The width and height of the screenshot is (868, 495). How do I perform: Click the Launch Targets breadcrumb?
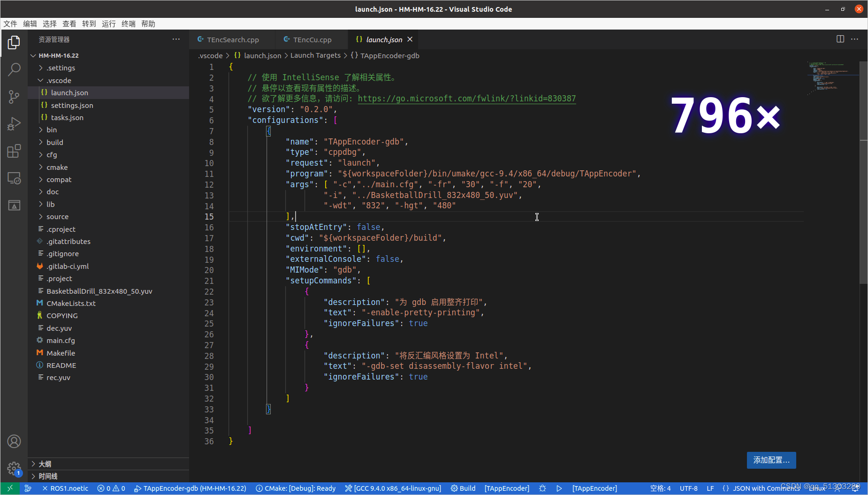[x=315, y=55]
